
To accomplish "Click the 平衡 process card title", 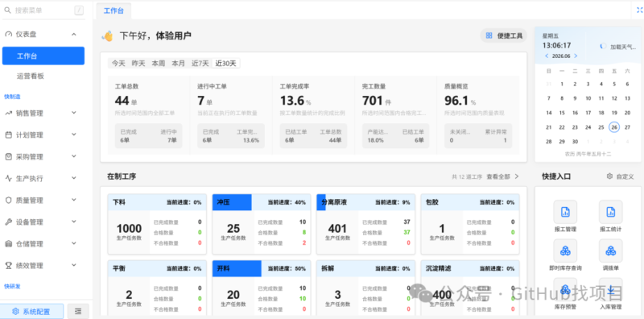I will 119,268.
